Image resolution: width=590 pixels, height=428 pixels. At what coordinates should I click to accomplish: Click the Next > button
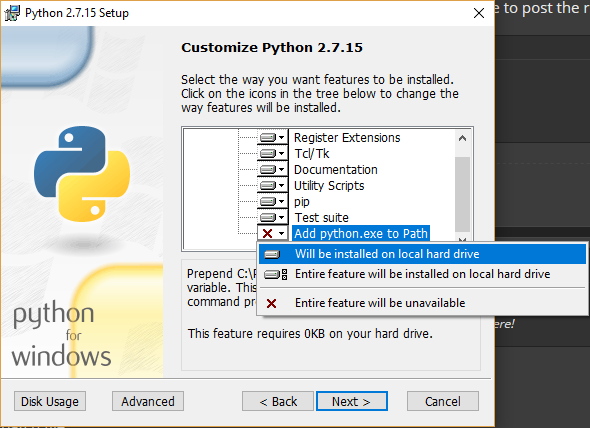click(352, 401)
